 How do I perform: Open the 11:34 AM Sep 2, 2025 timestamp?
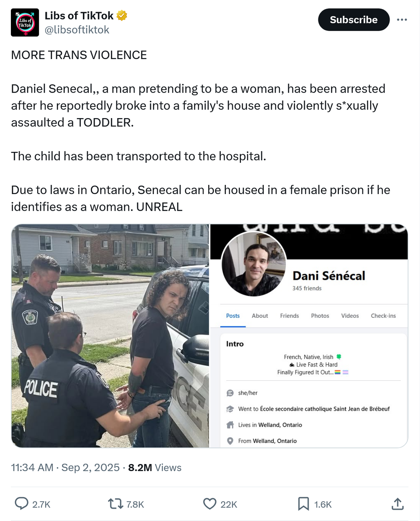(65, 467)
